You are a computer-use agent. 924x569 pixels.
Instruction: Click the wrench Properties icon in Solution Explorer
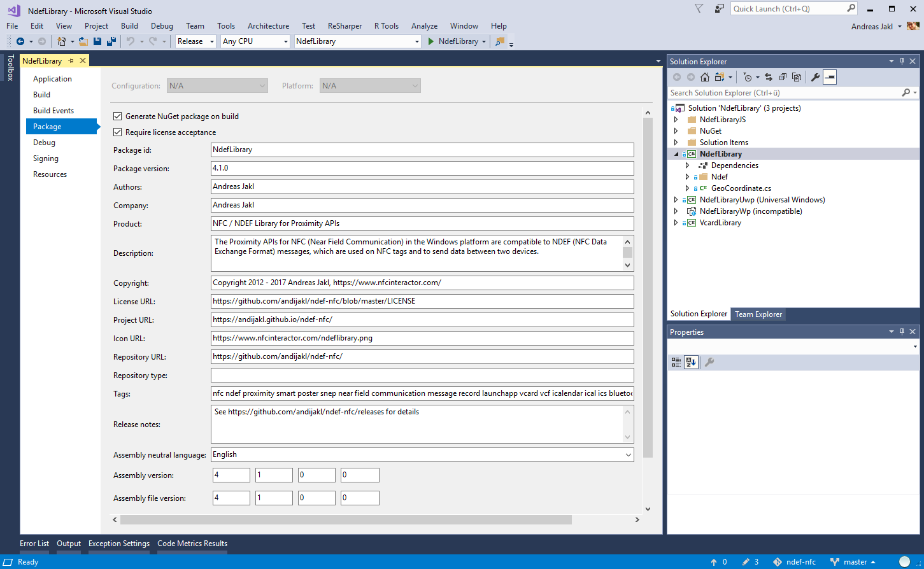(x=815, y=77)
